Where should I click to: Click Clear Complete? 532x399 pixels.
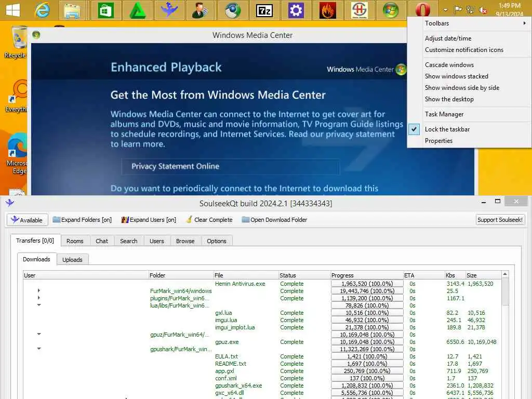pyautogui.click(x=209, y=220)
